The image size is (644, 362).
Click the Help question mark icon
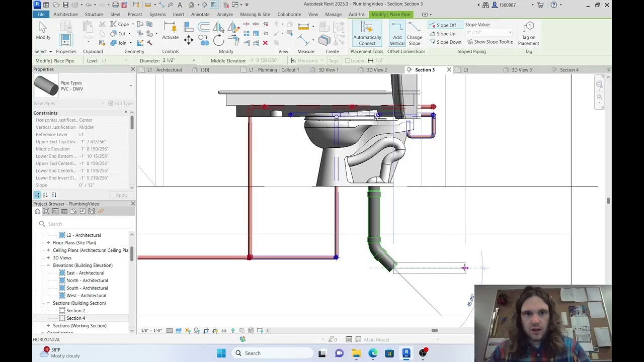click(x=554, y=5)
